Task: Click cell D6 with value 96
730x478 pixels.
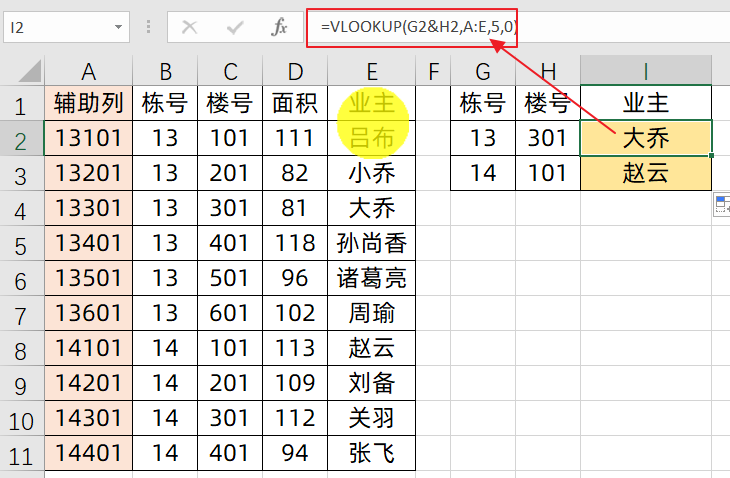Action: [x=295, y=278]
